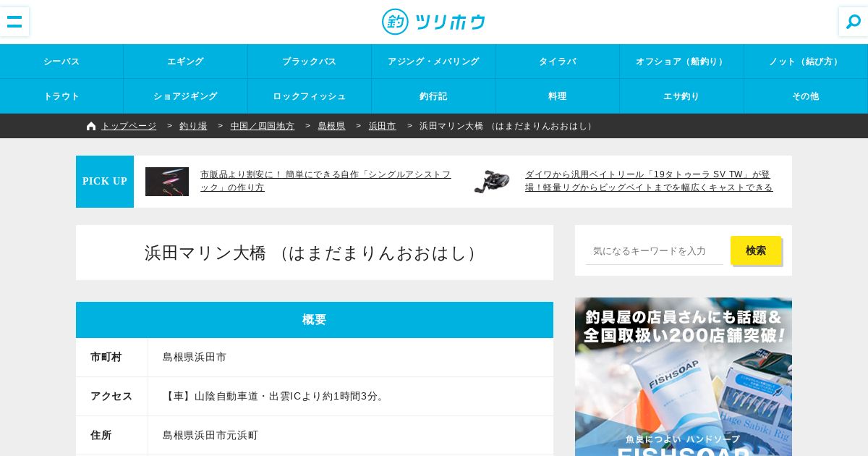Image resolution: width=868 pixels, height=456 pixels.
Task: Go to 中国／四国地方 breadcrumb link
Action: click(263, 126)
